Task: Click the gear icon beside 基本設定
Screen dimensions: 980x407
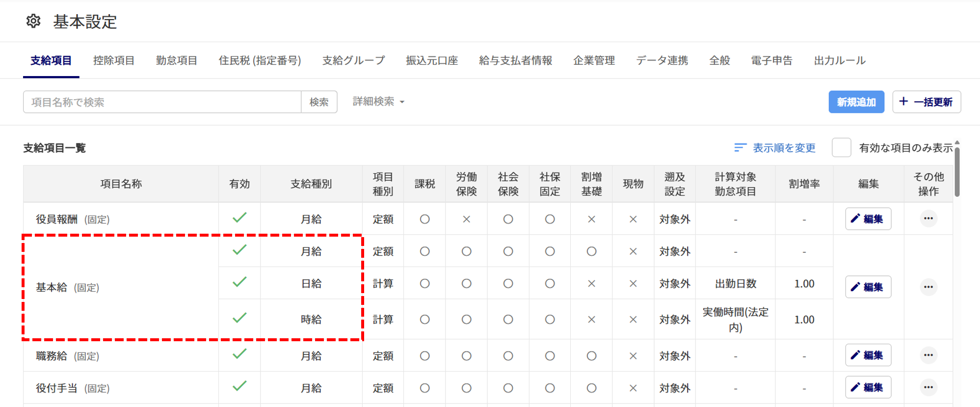Action: (x=33, y=21)
